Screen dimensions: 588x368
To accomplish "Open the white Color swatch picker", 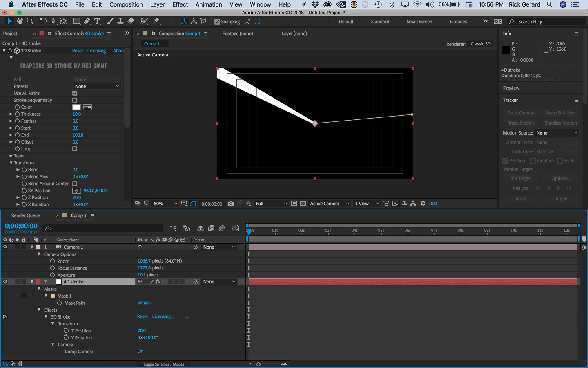I will click(x=77, y=107).
